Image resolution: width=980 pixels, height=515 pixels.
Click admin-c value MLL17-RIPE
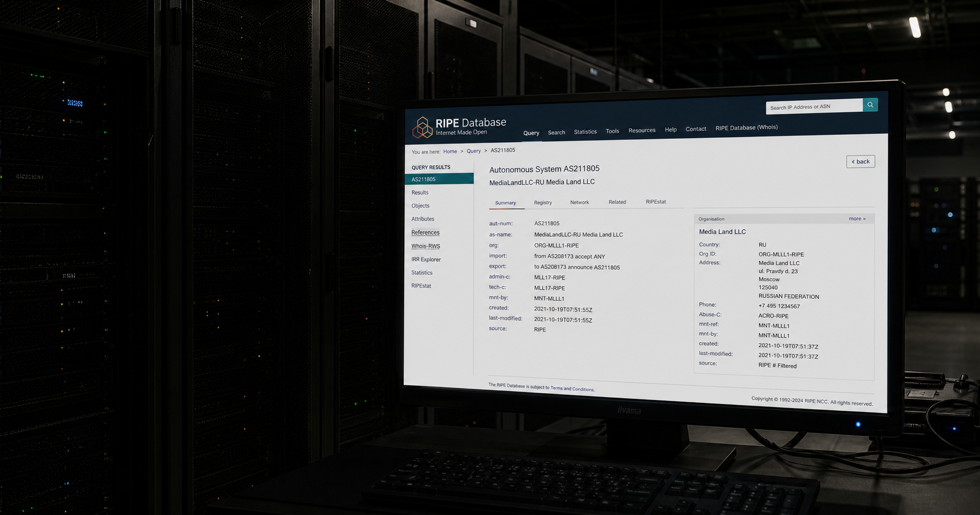point(549,278)
